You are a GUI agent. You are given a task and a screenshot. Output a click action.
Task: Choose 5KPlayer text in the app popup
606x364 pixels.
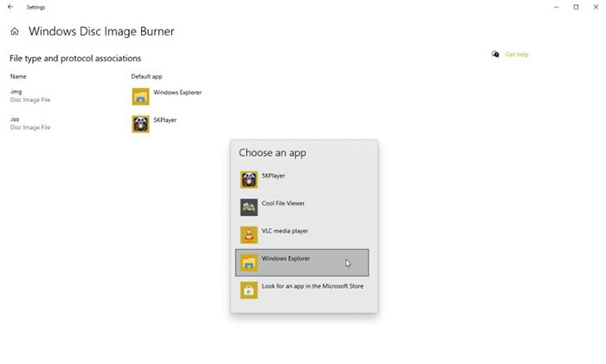pos(274,176)
